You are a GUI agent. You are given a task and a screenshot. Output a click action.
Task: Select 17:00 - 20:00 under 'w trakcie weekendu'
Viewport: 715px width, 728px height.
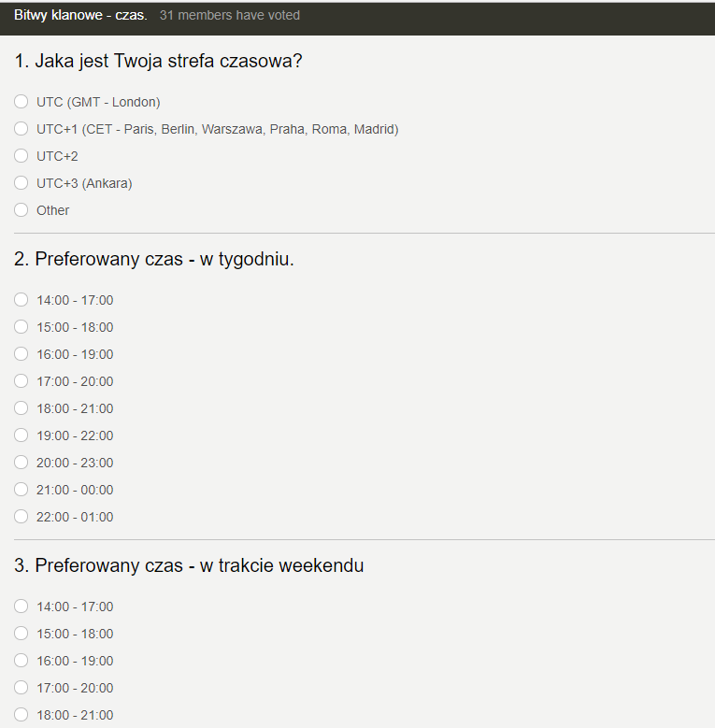click(x=21, y=688)
